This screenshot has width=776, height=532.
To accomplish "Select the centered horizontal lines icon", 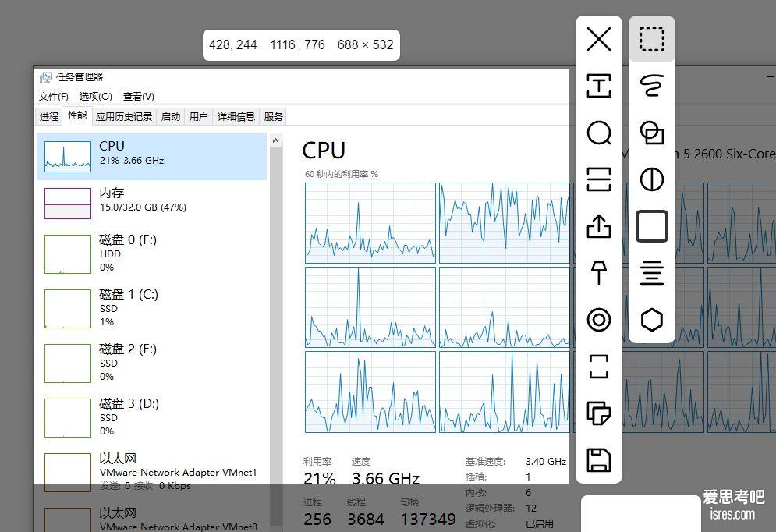I will (652, 273).
